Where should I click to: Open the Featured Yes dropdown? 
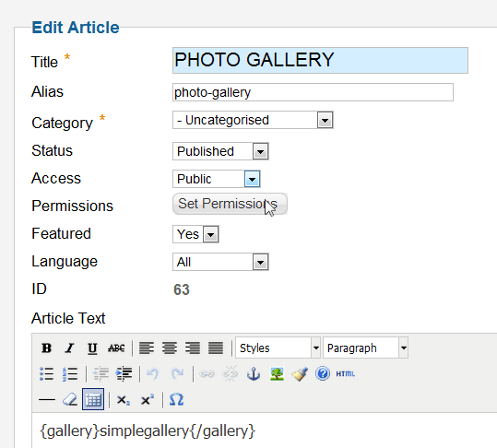point(195,234)
